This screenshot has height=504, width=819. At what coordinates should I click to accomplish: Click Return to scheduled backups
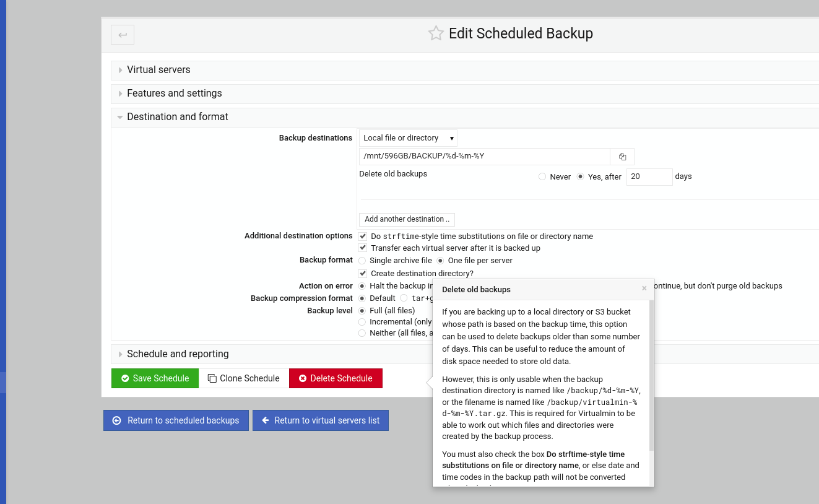click(176, 420)
